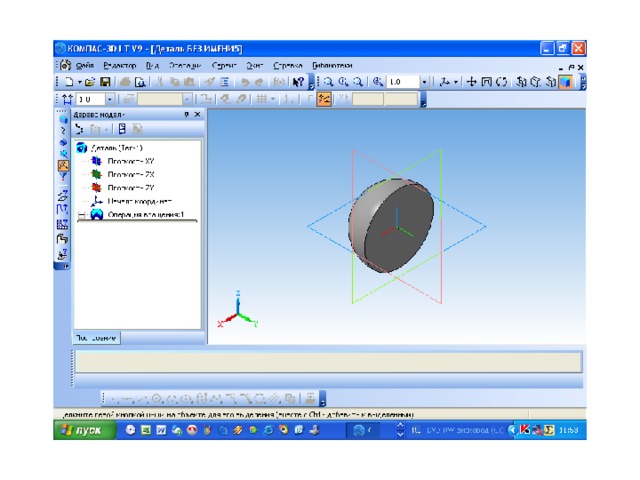640x480 pixels.
Task: Click the context help cursor icon
Action: click(x=298, y=82)
